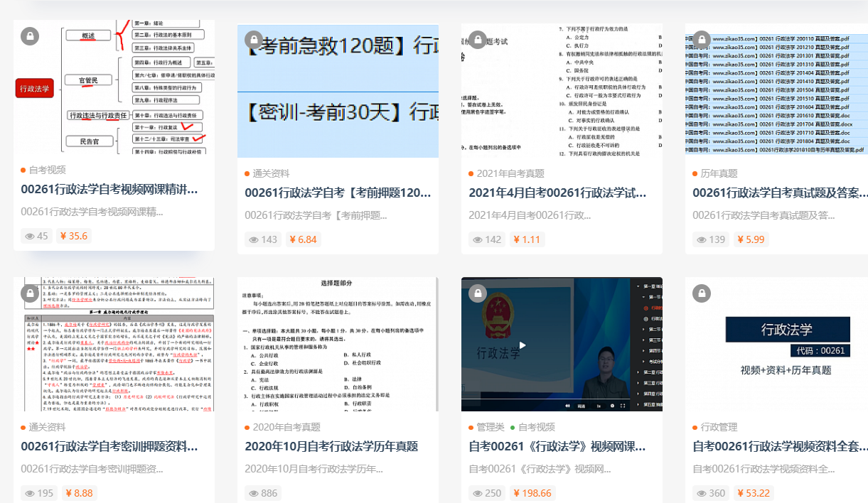Image resolution: width=868 pixels, height=503 pixels.
Task: Click gray description 00261行政法学自考【考前押题...
Action: point(316,215)
